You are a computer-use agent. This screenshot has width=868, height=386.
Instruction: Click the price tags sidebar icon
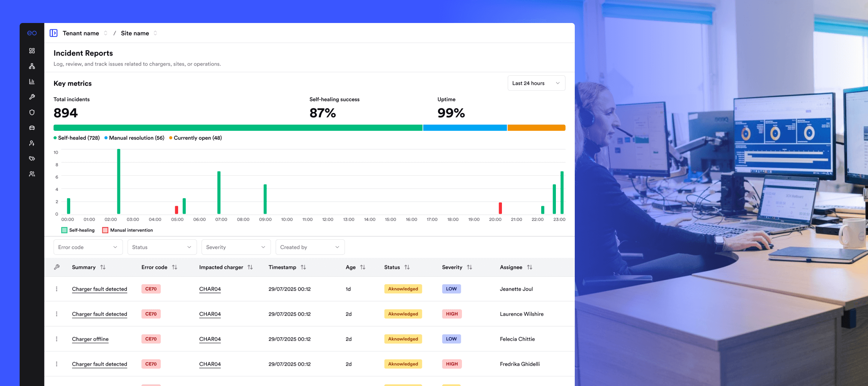pyautogui.click(x=32, y=159)
